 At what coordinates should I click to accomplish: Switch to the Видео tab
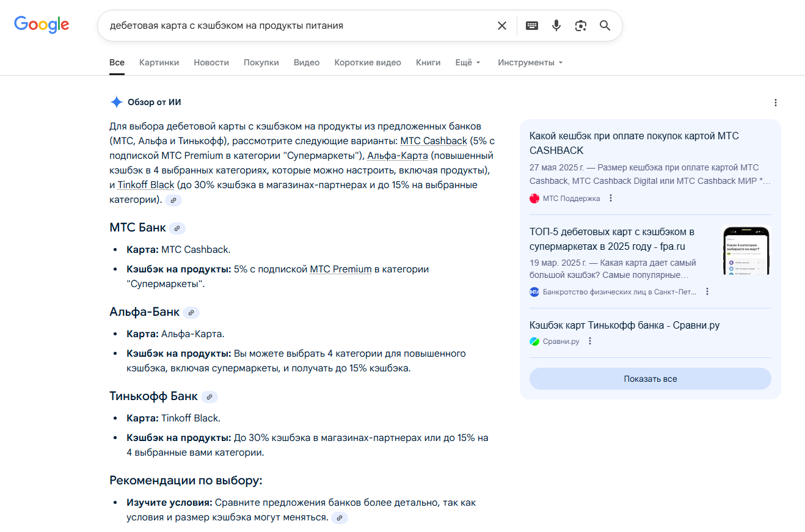point(307,62)
